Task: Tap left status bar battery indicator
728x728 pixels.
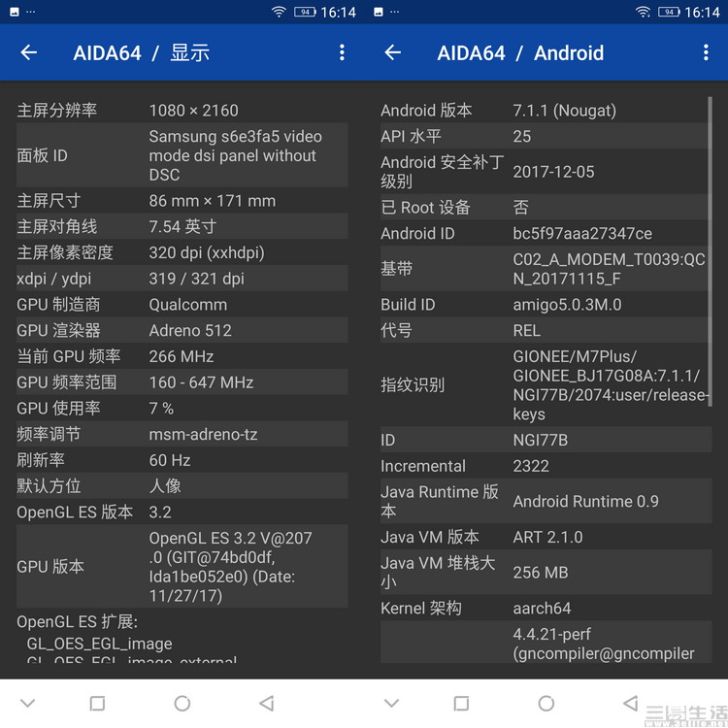Action: 305,12
